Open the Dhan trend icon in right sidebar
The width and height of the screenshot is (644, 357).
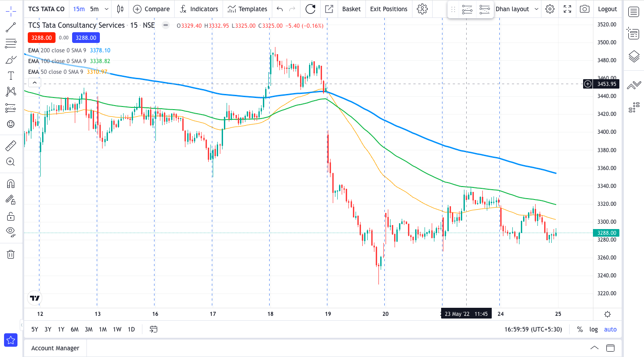634,85
